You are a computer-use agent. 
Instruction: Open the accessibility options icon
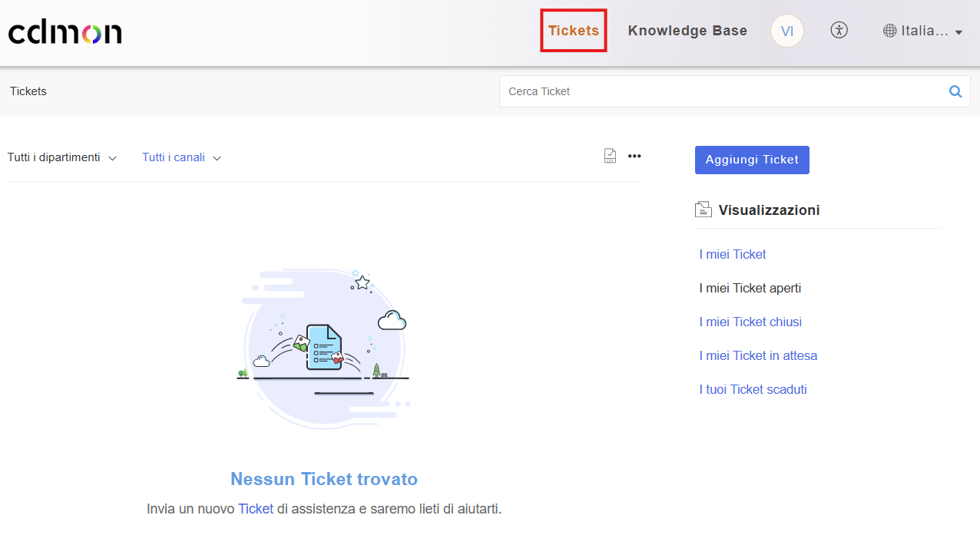(x=839, y=31)
